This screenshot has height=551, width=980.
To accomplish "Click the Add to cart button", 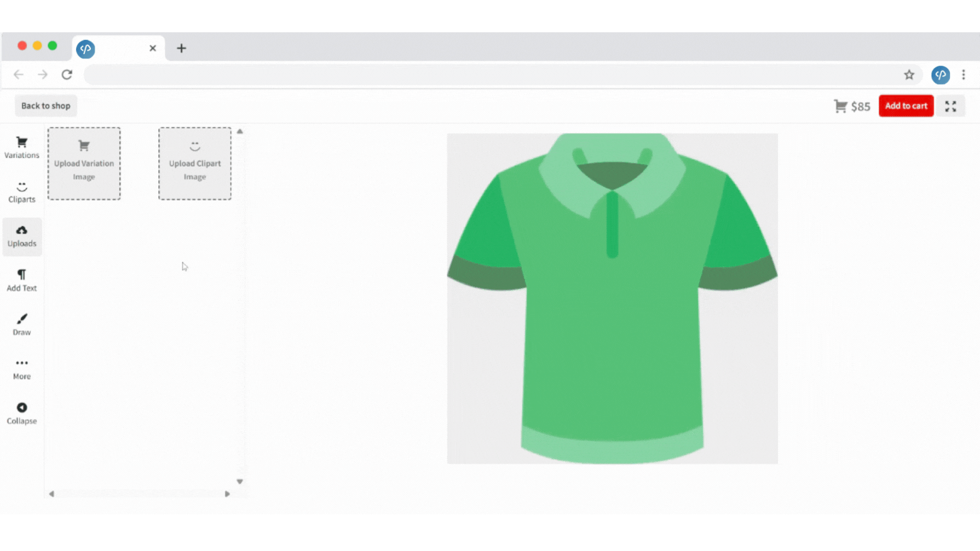I will pyautogui.click(x=906, y=106).
